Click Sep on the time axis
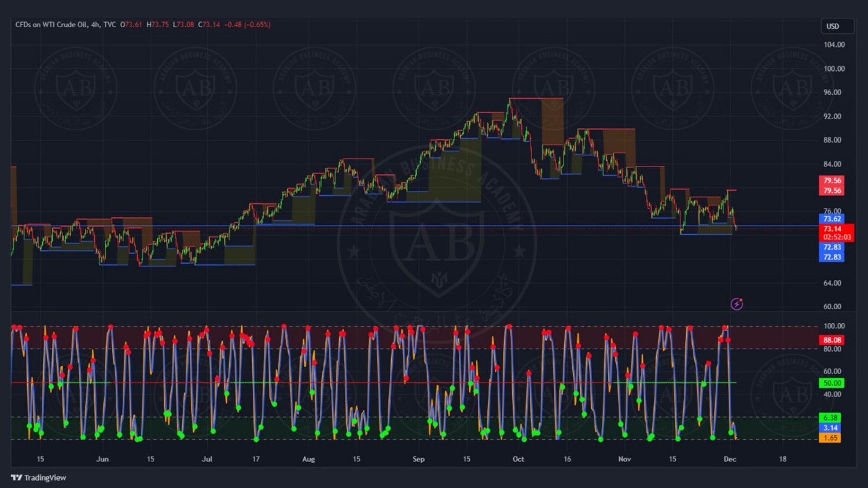This screenshot has height=488, width=868. tap(418, 459)
